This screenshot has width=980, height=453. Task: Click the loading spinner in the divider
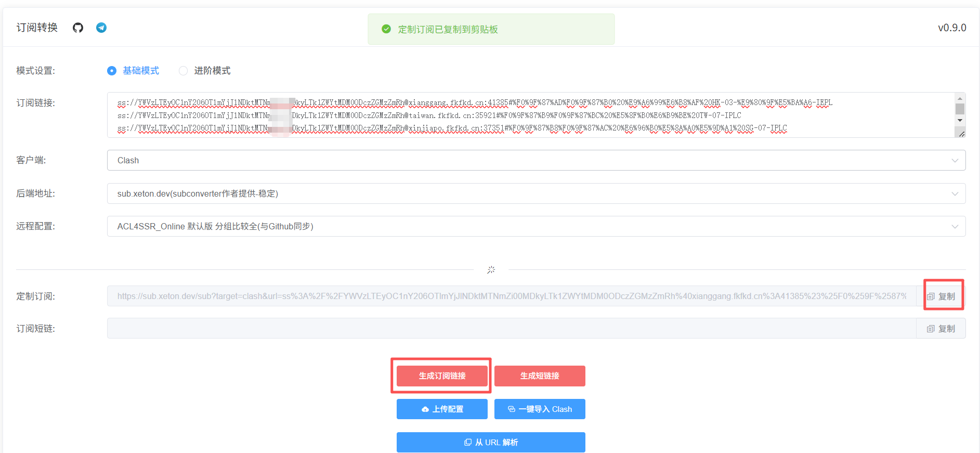pyautogui.click(x=491, y=269)
